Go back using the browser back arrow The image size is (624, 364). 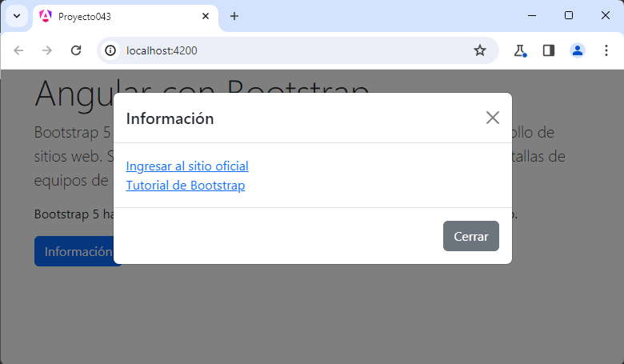click(18, 50)
